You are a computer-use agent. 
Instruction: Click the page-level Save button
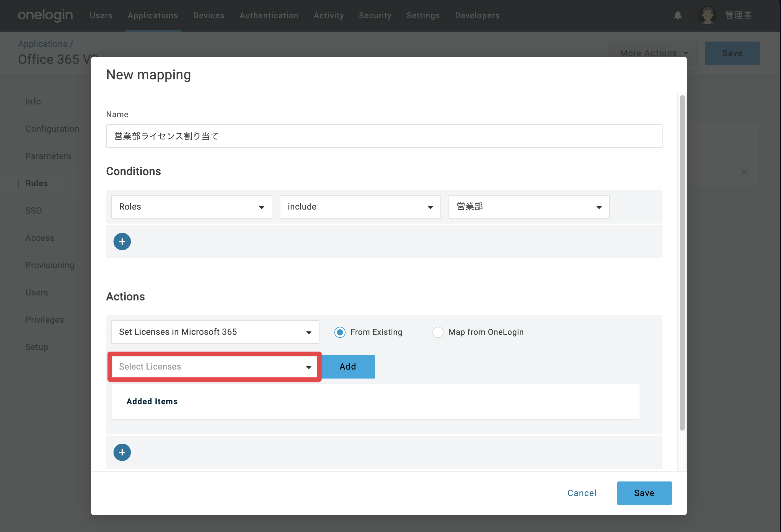tap(732, 53)
